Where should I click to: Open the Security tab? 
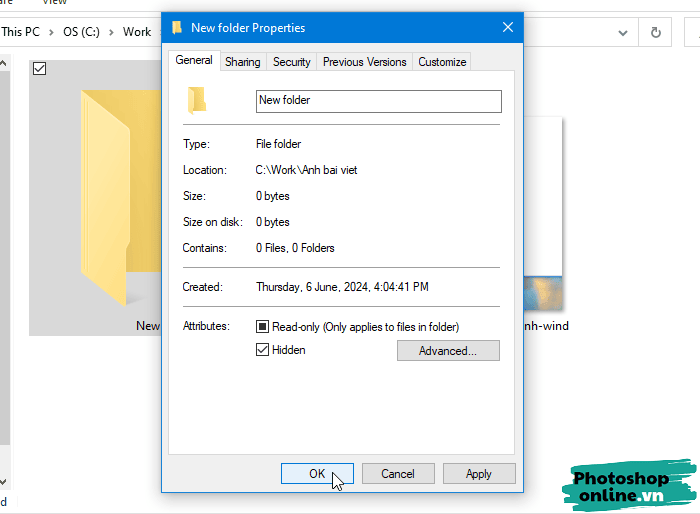click(x=292, y=62)
